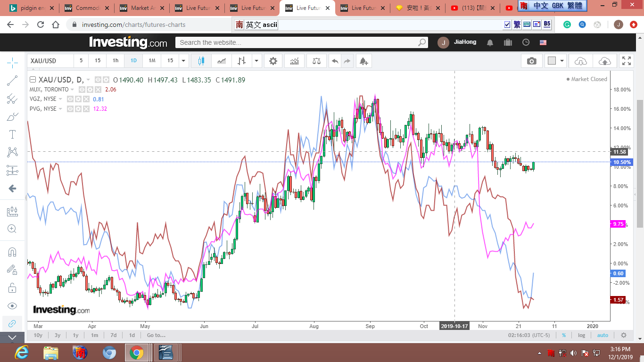Toggle log scale on price axis
Viewport: 644px width, 362px height.
(x=582, y=335)
